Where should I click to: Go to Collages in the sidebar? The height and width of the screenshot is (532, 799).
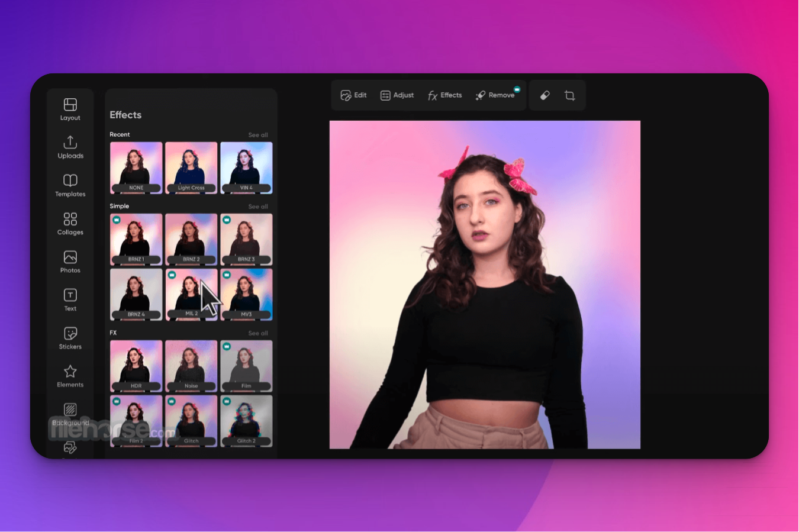click(70, 224)
